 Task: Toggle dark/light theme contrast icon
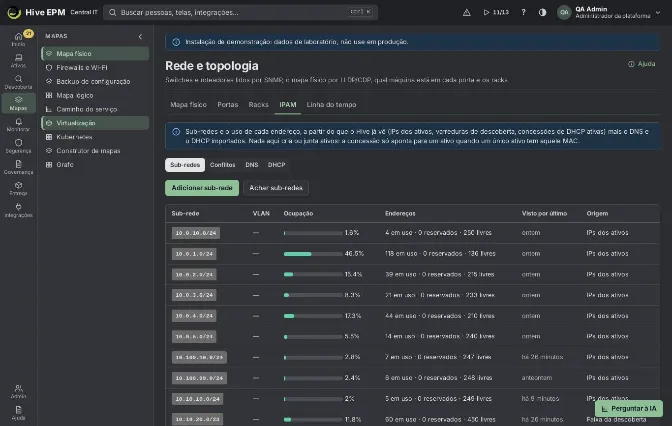pos(543,12)
